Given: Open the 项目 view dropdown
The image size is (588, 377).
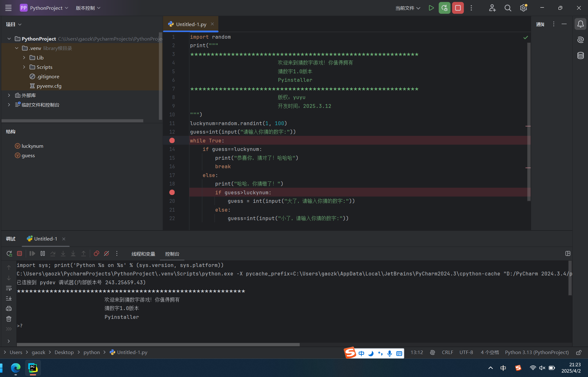Looking at the screenshot, I should (14, 24).
